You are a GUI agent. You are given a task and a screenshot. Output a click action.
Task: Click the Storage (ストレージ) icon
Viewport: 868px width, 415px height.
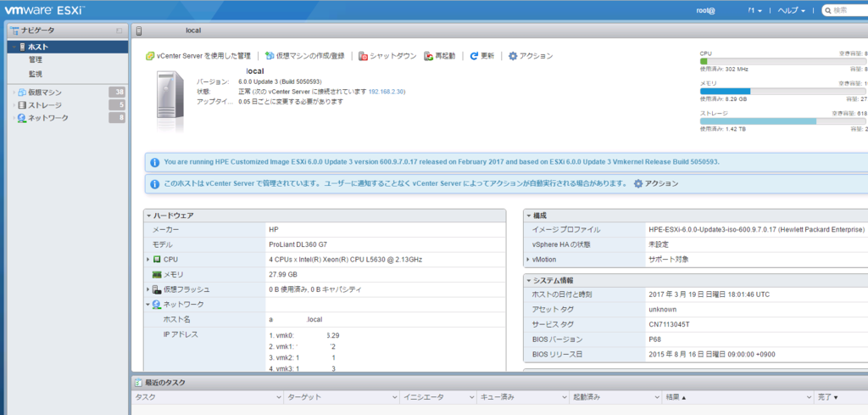(x=22, y=105)
